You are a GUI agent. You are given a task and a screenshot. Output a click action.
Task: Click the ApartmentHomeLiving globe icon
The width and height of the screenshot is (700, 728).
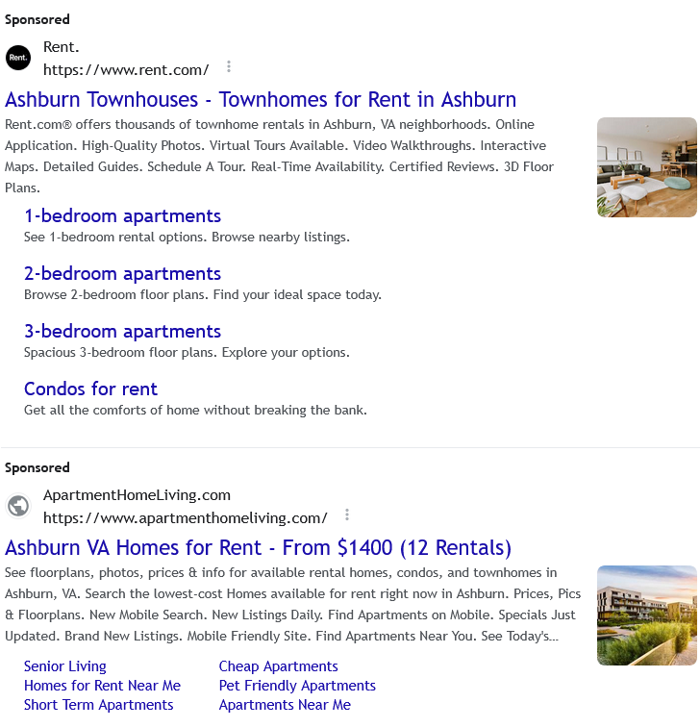tap(18, 506)
